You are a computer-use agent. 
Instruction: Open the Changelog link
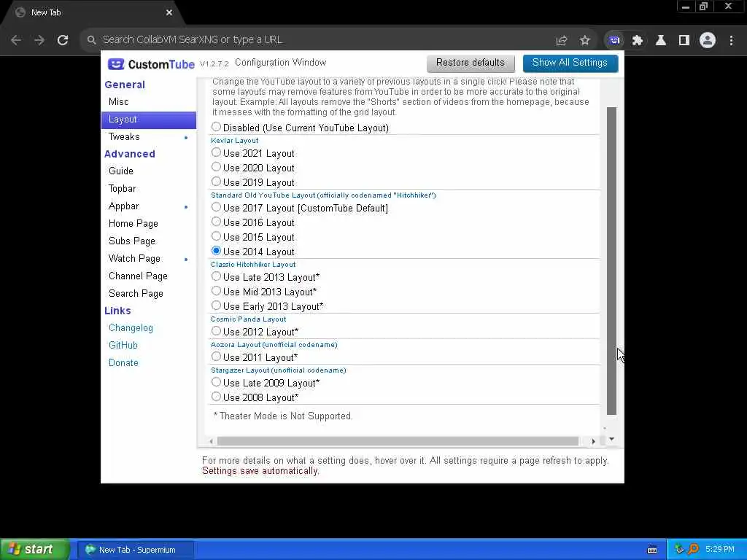[131, 328]
